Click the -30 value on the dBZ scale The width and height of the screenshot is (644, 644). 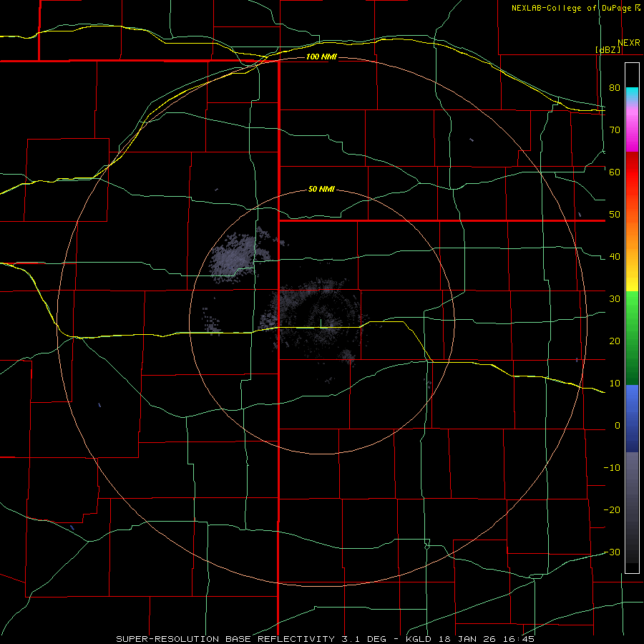tap(612, 552)
